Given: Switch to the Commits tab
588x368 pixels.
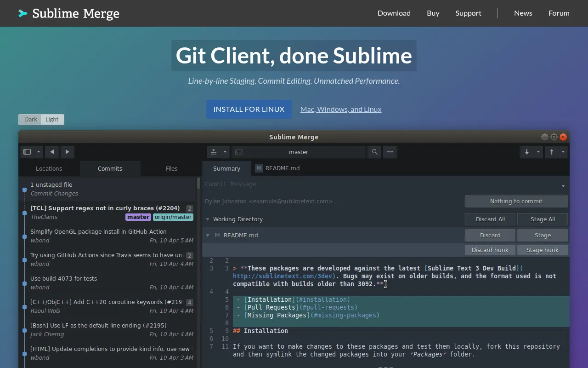Looking at the screenshot, I should (x=110, y=168).
